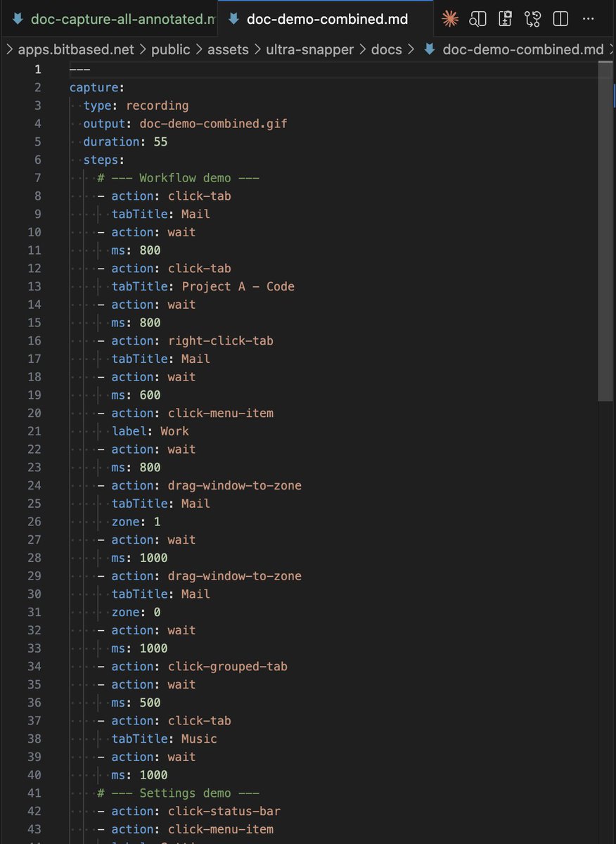Click 'action: click-menu-item' on line 43
Image resolution: width=616 pixels, height=844 pixels.
(192, 829)
